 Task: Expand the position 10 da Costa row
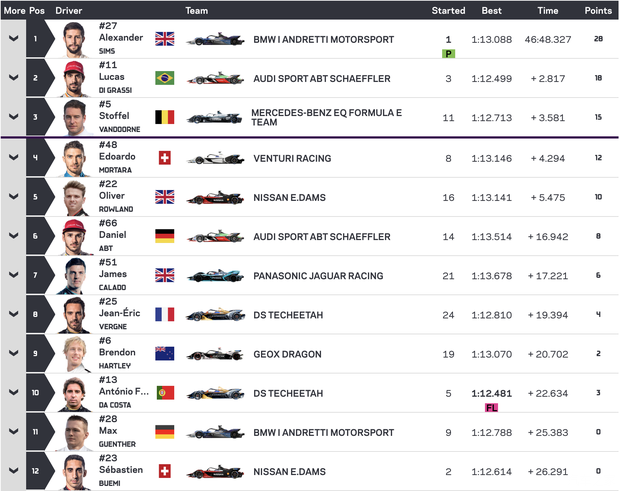[x=14, y=393]
